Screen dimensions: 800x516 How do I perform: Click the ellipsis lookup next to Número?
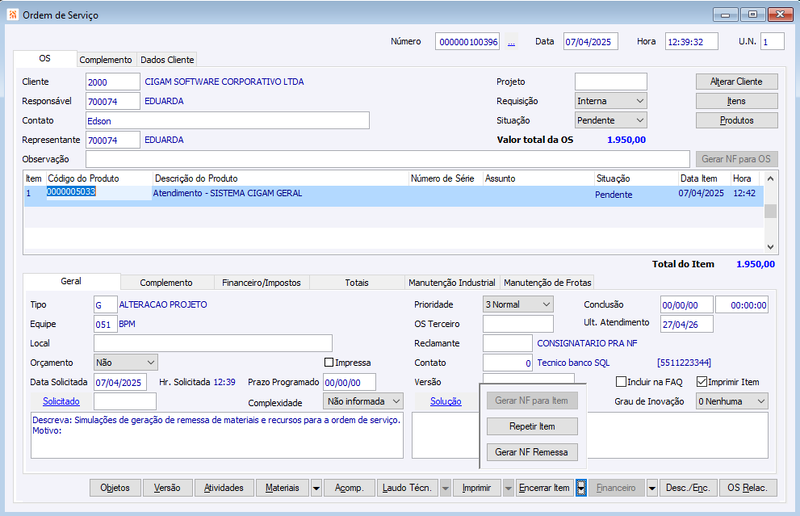coord(511,42)
